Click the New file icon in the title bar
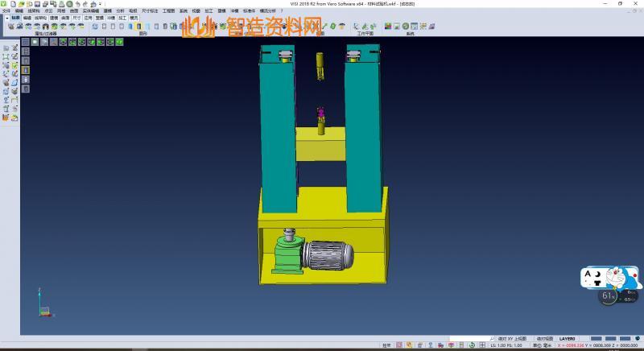This screenshot has width=644, height=351. click(x=11, y=4)
